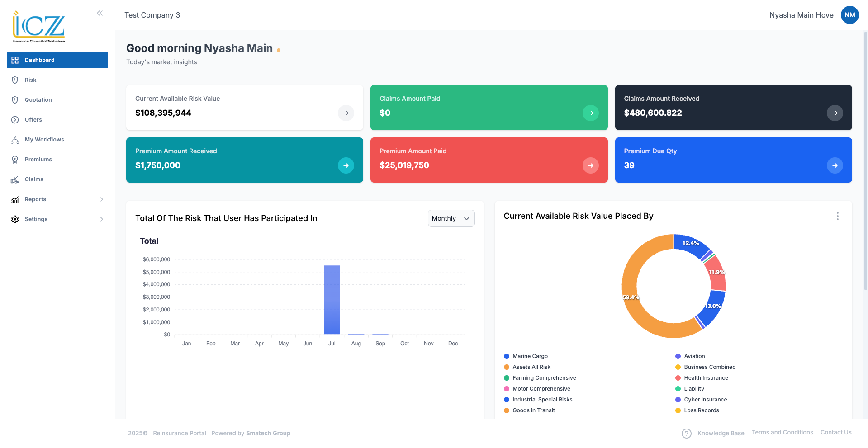Click arrow on Claims Amount Received card

click(x=835, y=113)
